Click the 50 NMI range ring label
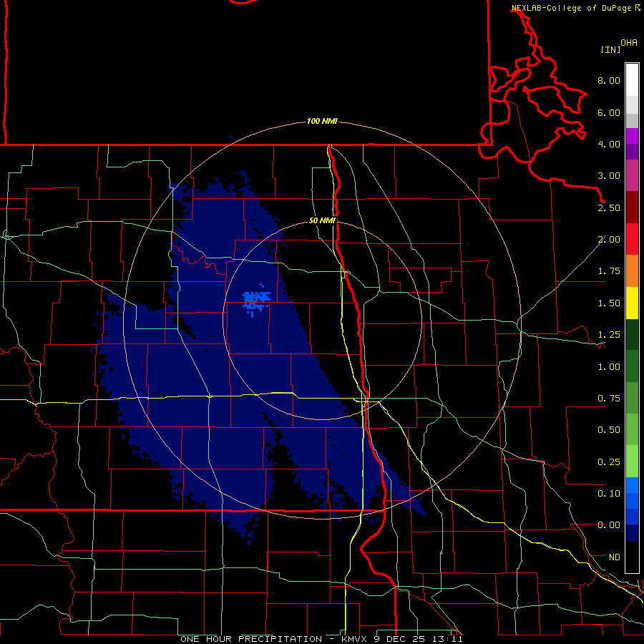This screenshot has width=644, height=644. point(322,221)
